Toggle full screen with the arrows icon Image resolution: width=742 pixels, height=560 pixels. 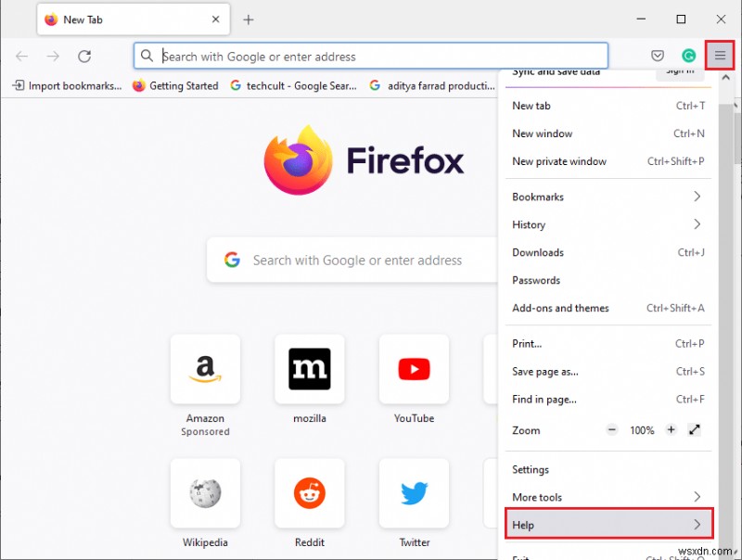tap(694, 430)
